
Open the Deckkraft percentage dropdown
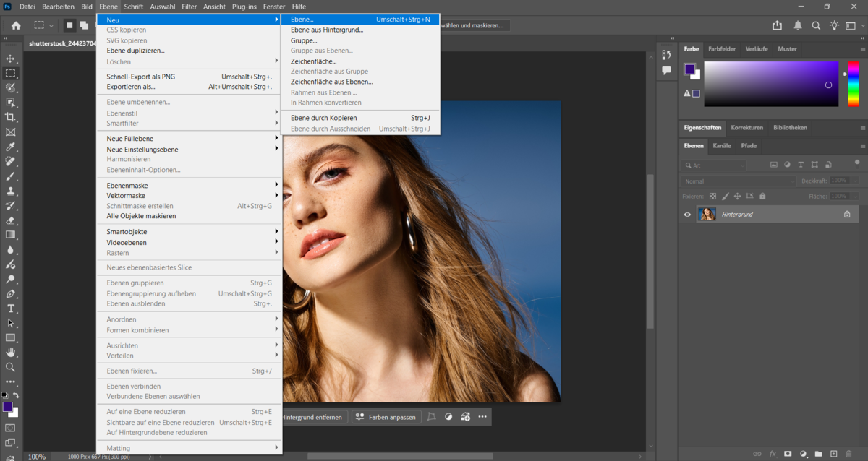[x=854, y=181]
